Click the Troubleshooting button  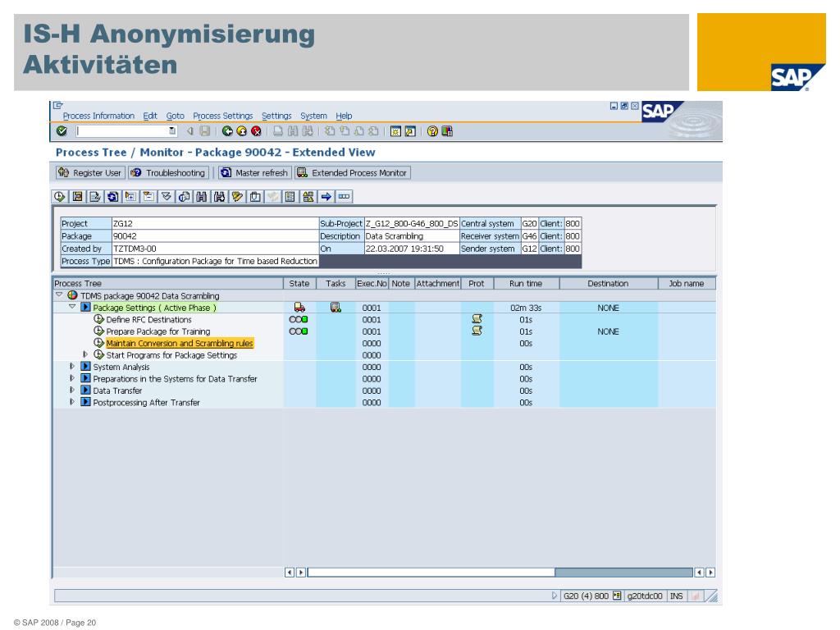pyautogui.click(x=169, y=172)
